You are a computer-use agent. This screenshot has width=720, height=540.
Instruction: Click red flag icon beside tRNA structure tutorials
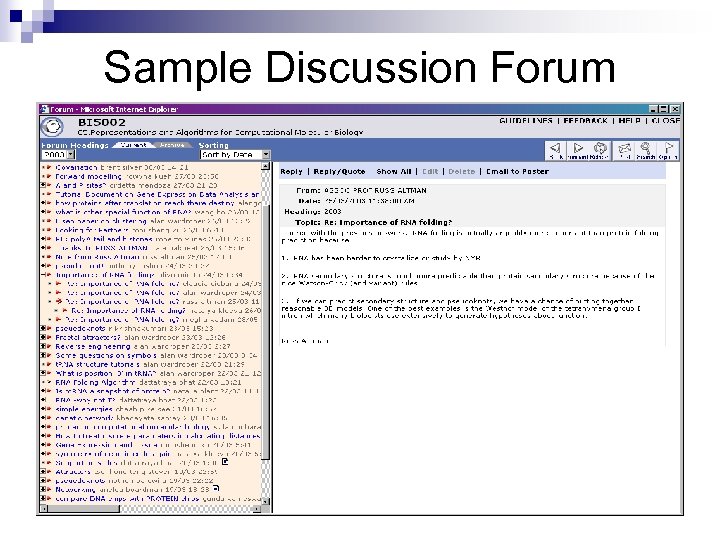48,364
